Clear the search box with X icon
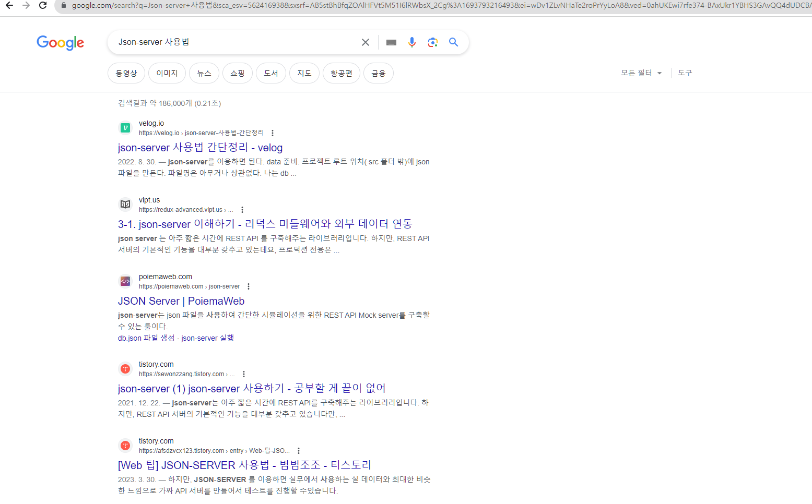This screenshot has width=812, height=504. [366, 42]
